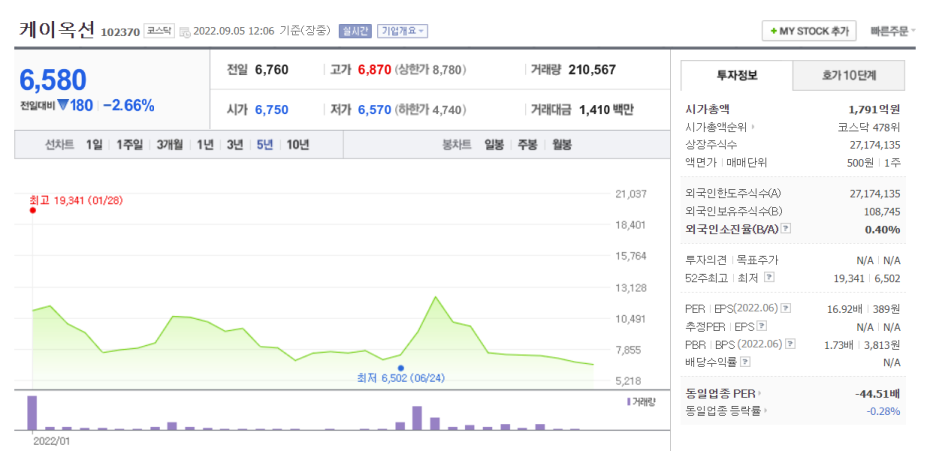Click the 상한가 8,780 text
936x451 pixels.
coord(430,70)
